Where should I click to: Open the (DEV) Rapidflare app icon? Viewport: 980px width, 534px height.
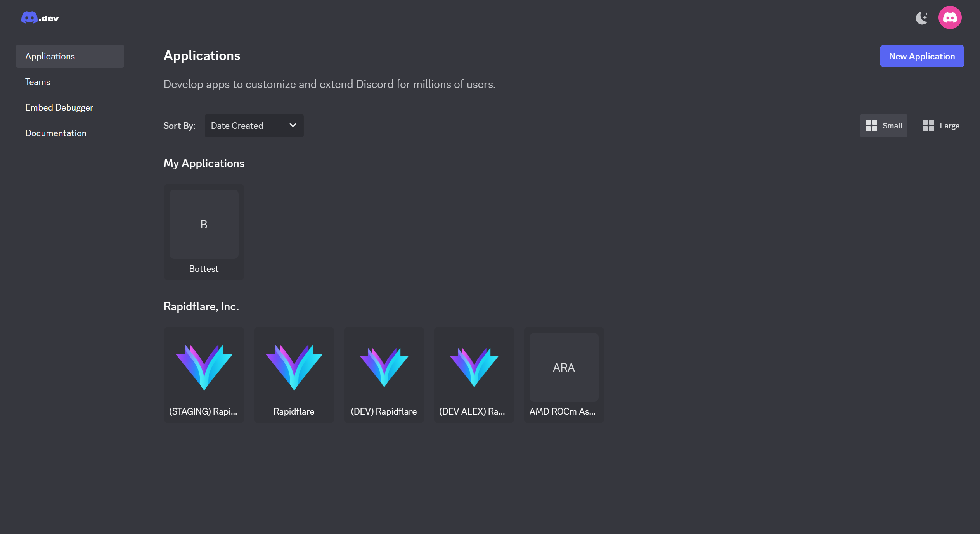pos(384,367)
